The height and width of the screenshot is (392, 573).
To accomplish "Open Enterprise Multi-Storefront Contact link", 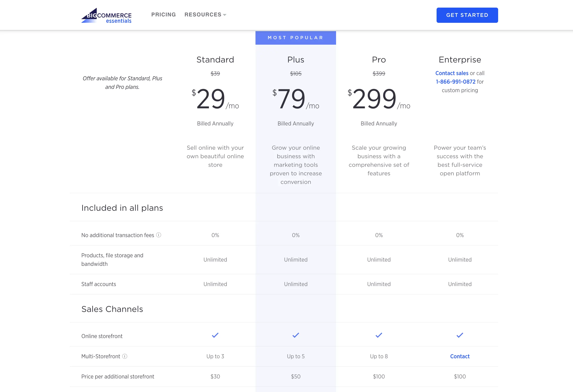I will pyautogui.click(x=460, y=356).
